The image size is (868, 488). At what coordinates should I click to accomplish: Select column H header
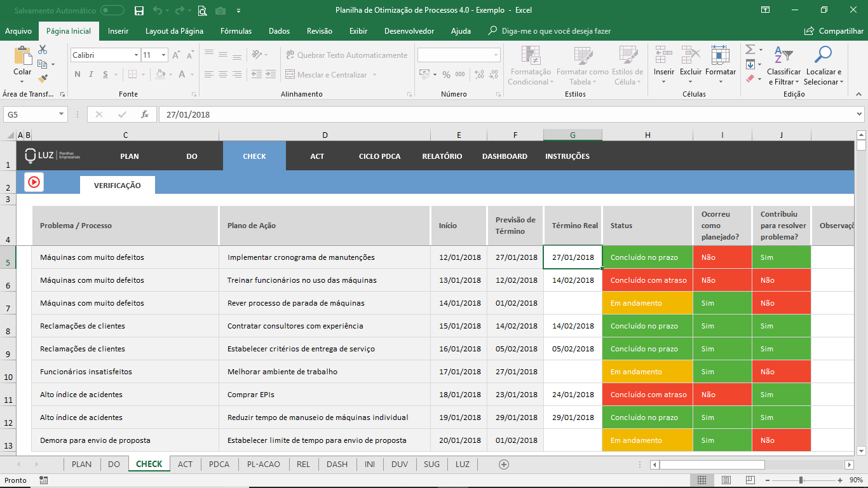pos(648,135)
